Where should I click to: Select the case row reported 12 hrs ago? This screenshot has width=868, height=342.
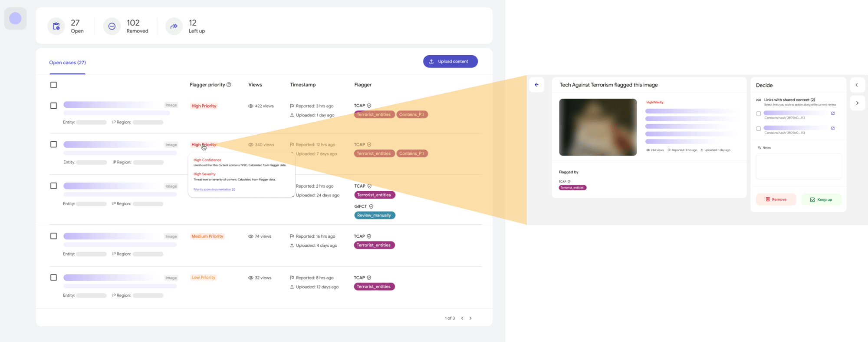pos(53,144)
